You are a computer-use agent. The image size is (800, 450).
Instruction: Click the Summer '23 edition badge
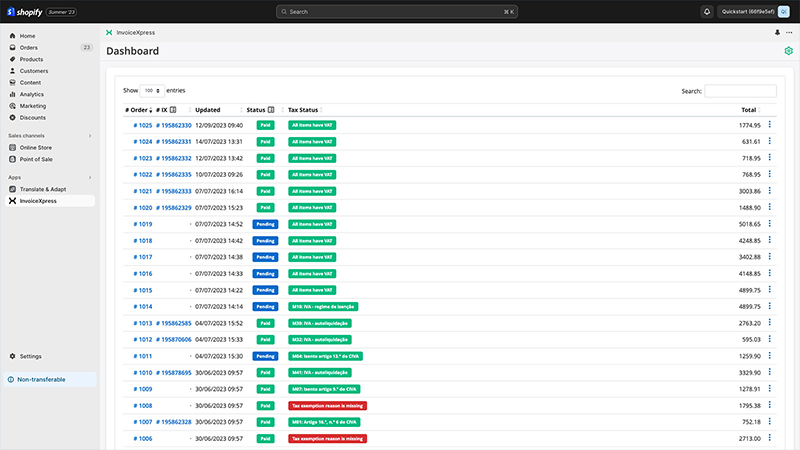[x=62, y=12]
